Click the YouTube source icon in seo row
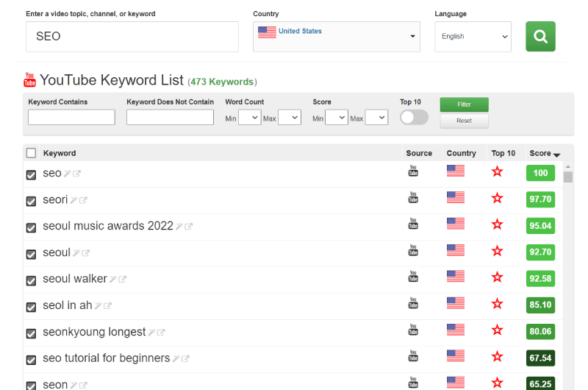Viewport: 588px width, 390px height. pos(413,171)
